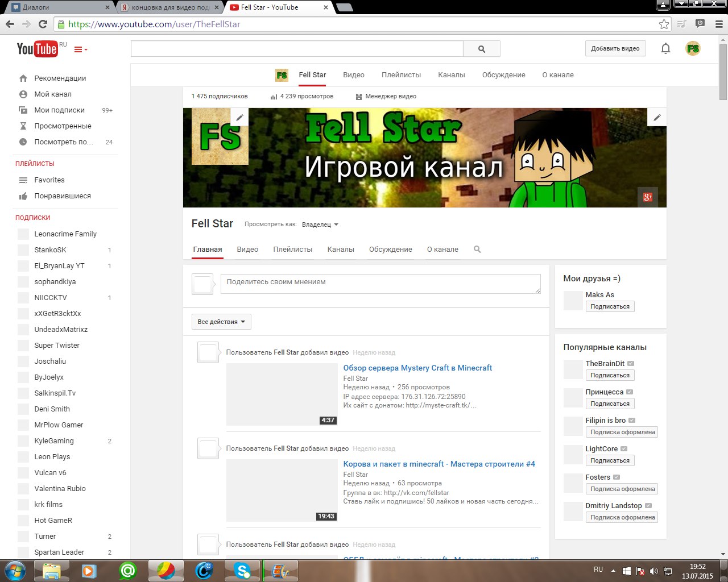Screen dimensions: 728x582
Task: Focus the YouTube search field
Action: 297,49
